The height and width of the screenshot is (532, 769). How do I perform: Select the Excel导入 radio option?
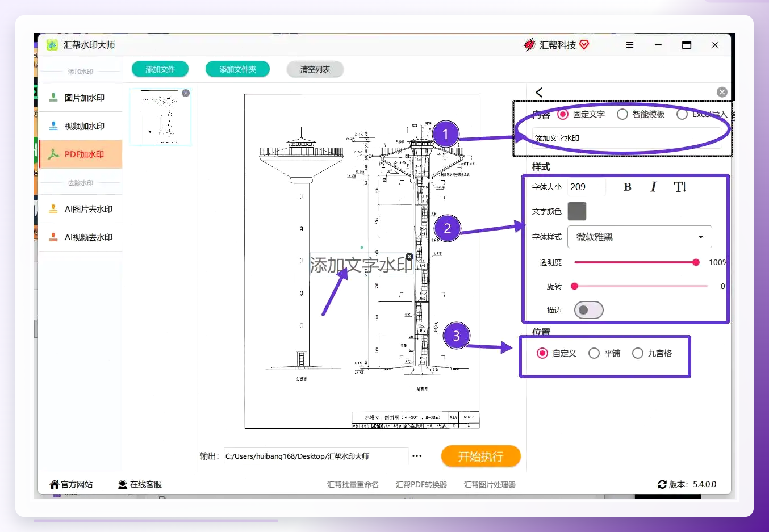682,114
